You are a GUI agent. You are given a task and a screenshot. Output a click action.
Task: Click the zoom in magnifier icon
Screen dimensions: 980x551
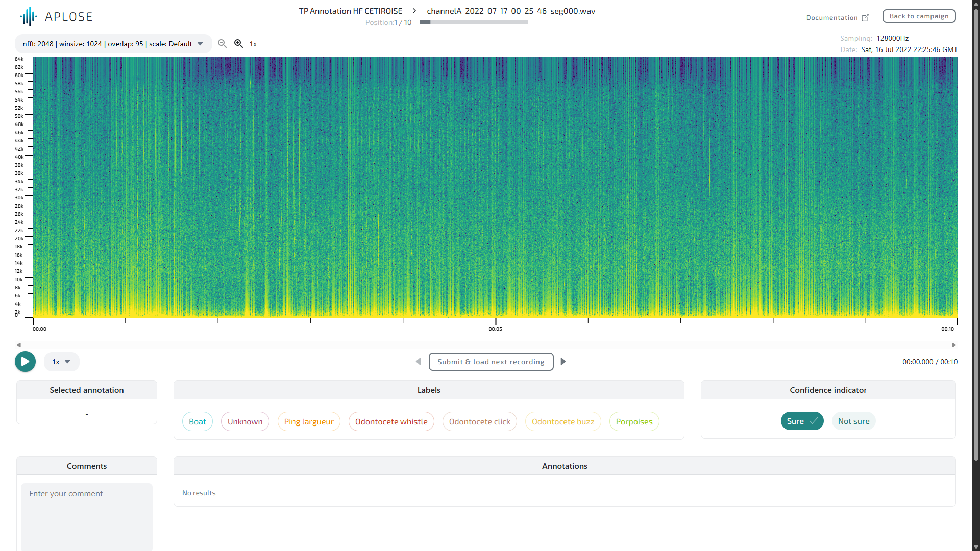click(238, 44)
